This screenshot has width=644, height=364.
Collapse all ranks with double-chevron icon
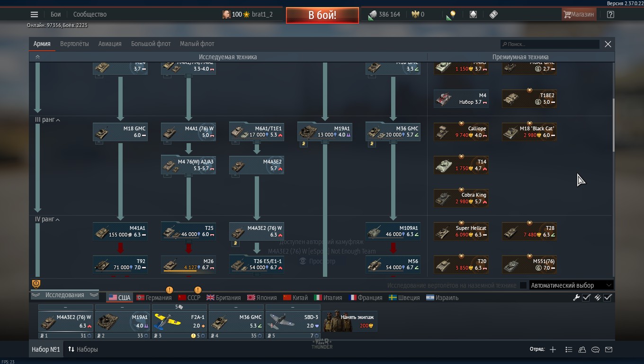pos(37,57)
